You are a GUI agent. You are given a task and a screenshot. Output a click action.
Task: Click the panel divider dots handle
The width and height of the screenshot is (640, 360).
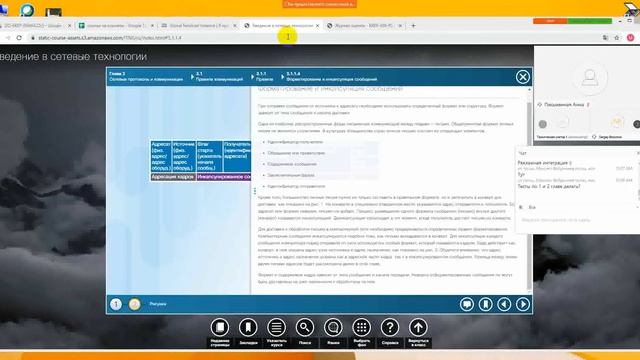click(x=255, y=191)
